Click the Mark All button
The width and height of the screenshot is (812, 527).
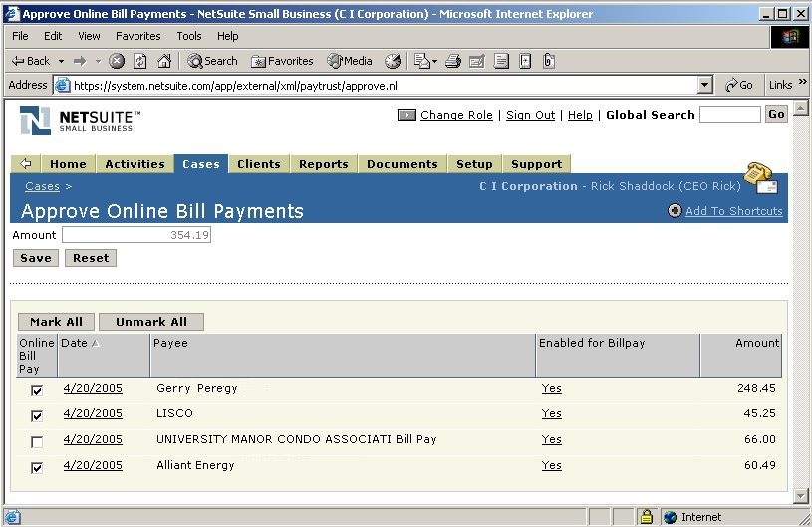coord(56,322)
